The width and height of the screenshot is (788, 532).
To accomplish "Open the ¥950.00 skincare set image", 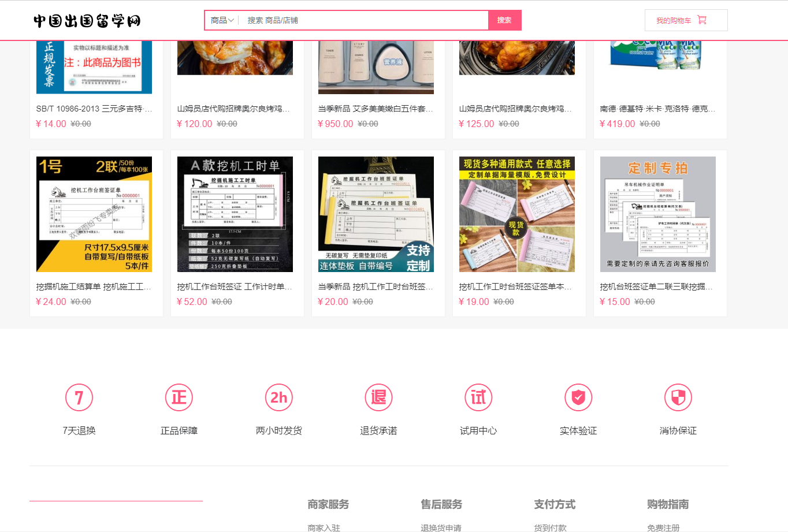I will 376,67.
